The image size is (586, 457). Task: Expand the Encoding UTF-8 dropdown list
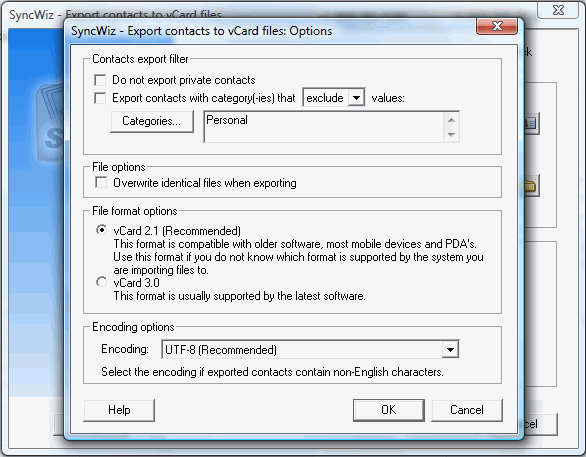[450, 350]
